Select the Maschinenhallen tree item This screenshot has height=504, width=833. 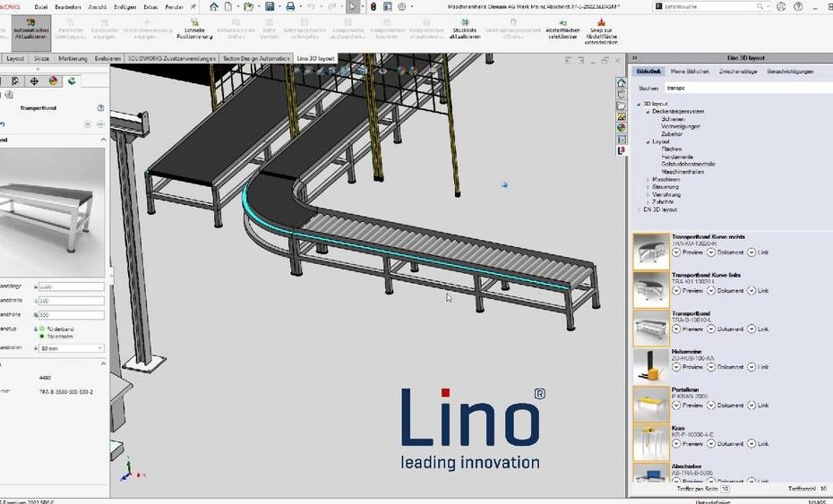coord(683,172)
